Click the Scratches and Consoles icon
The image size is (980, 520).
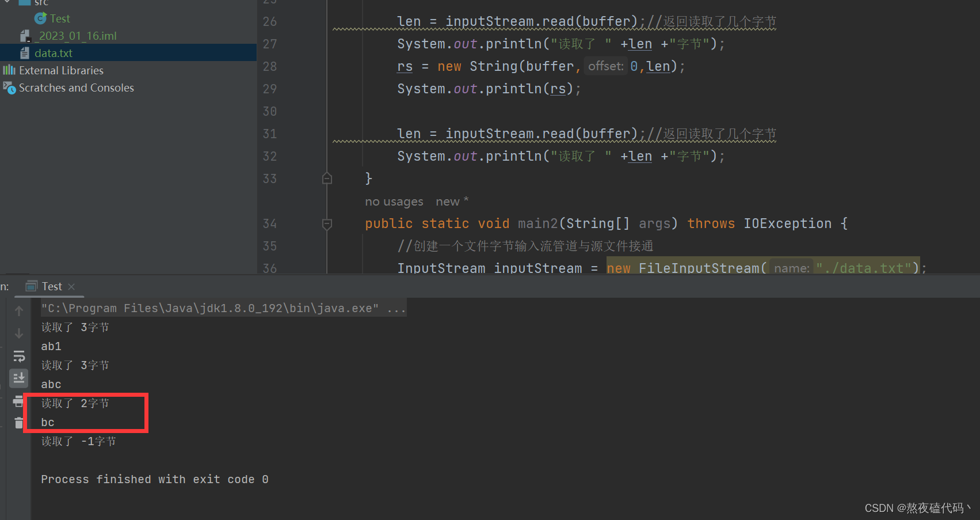pyautogui.click(x=9, y=88)
